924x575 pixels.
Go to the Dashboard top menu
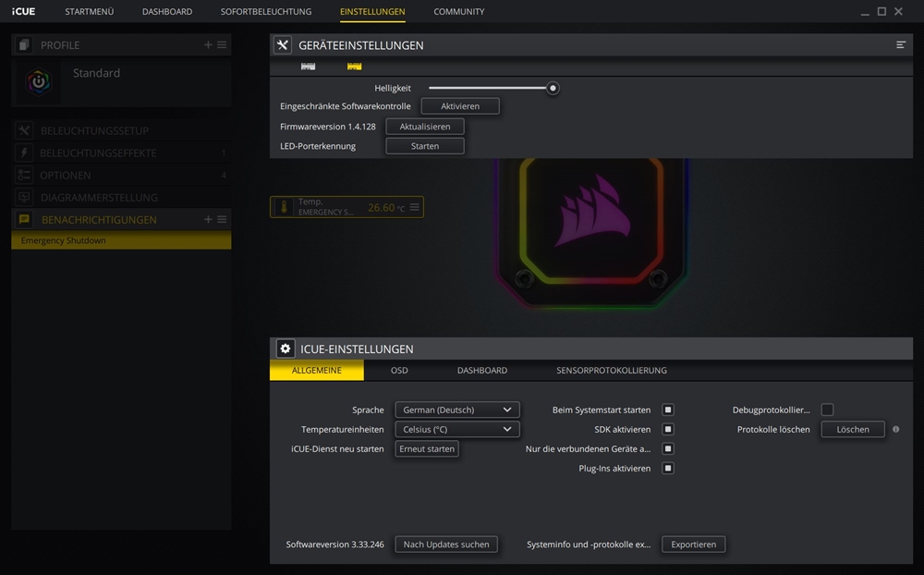166,12
